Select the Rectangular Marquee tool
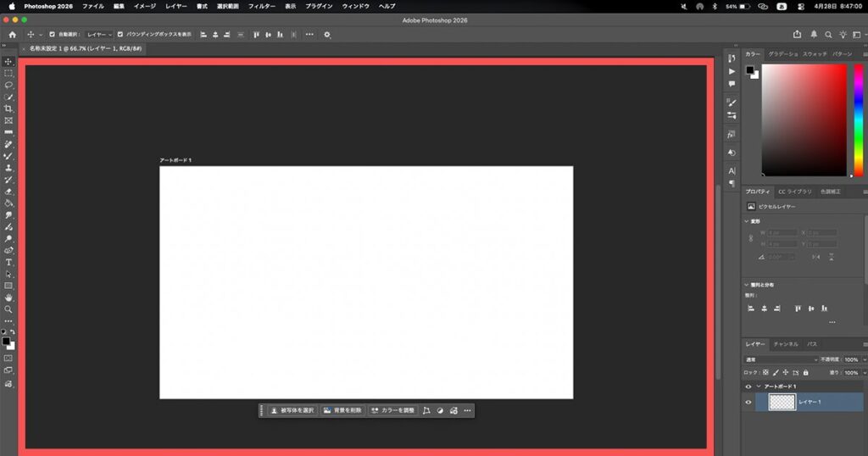Viewport: 868px width, 456px height. click(8, 74)
